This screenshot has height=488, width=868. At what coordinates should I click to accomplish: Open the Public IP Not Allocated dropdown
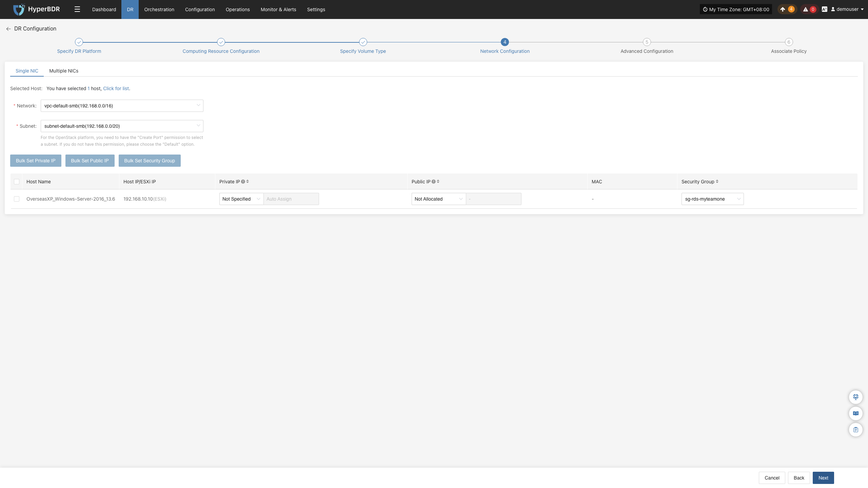point(439,199)
